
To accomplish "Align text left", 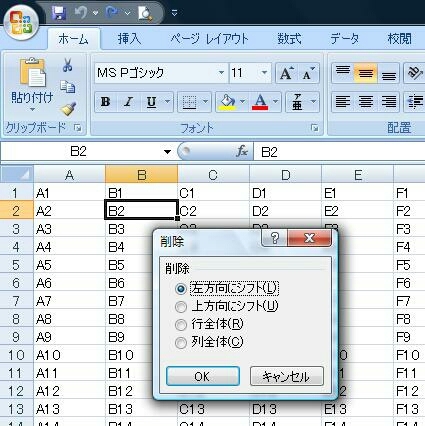I will [343, 102].
